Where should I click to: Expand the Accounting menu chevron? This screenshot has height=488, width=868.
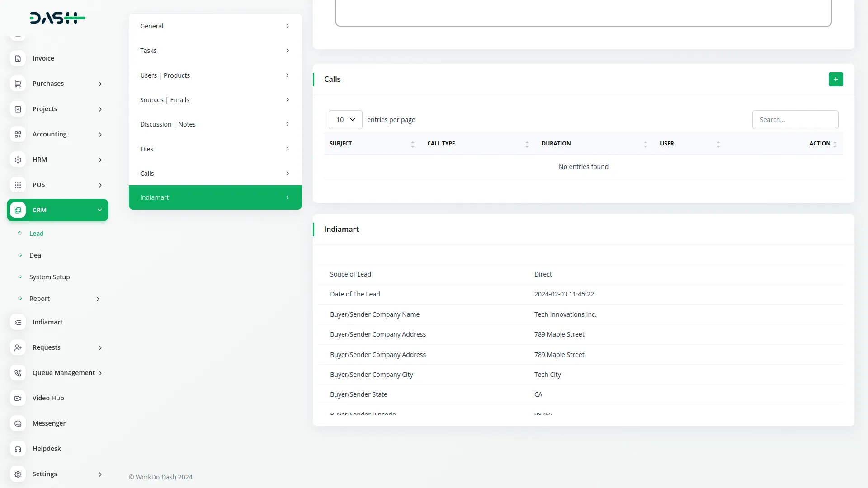pos(100,135)
